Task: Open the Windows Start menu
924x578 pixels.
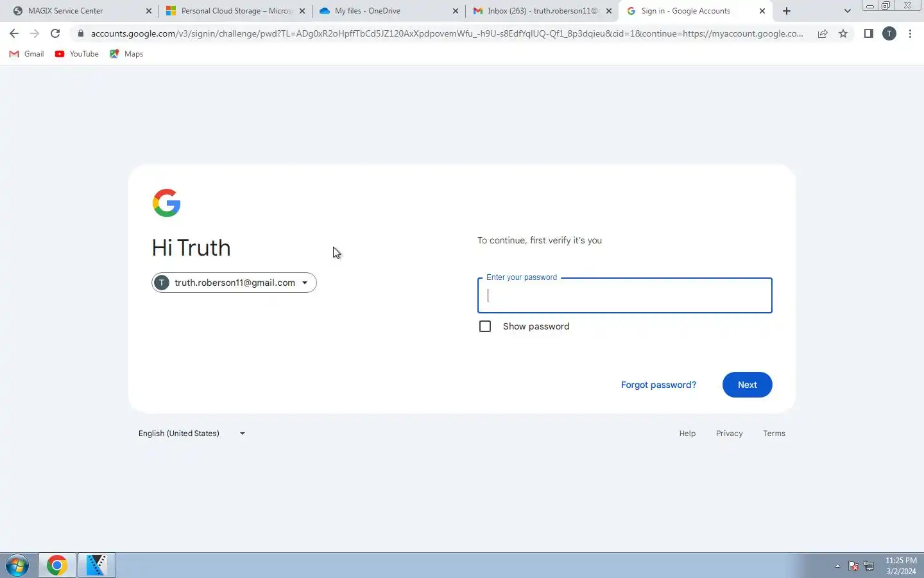Action: point(17,566)
